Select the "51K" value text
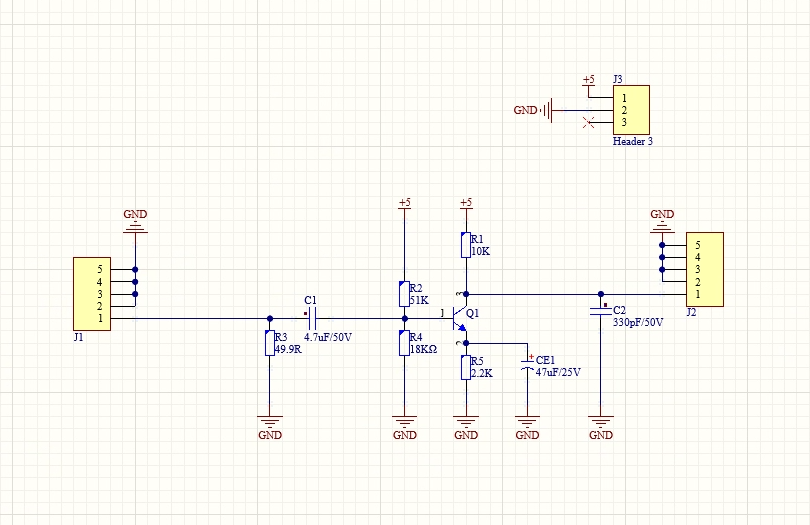810x525 pixels. [419, 300]
